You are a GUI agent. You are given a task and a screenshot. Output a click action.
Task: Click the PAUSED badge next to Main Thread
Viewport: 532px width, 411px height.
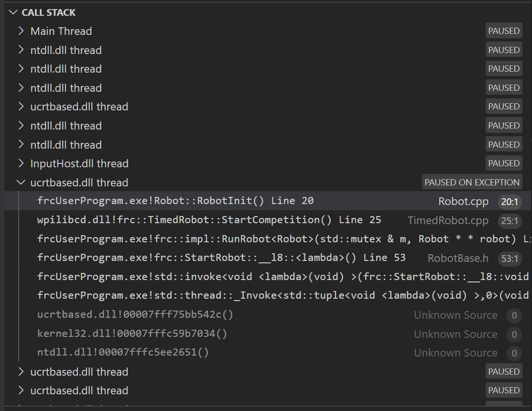point(503,30)
